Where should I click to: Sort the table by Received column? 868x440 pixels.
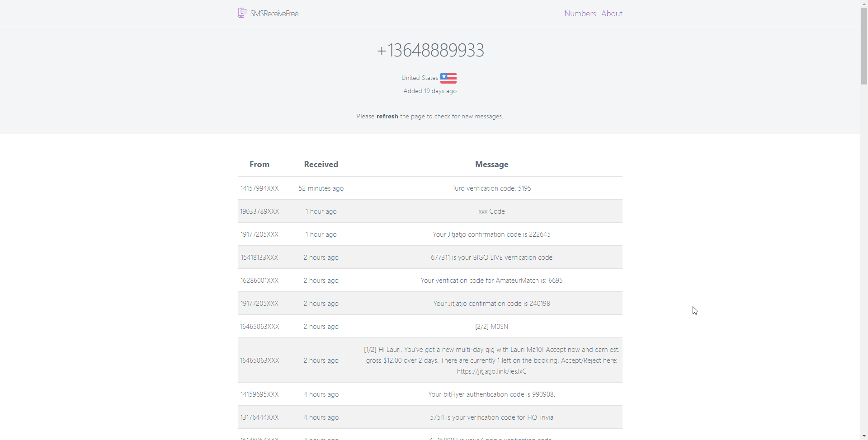pos(321,164)
